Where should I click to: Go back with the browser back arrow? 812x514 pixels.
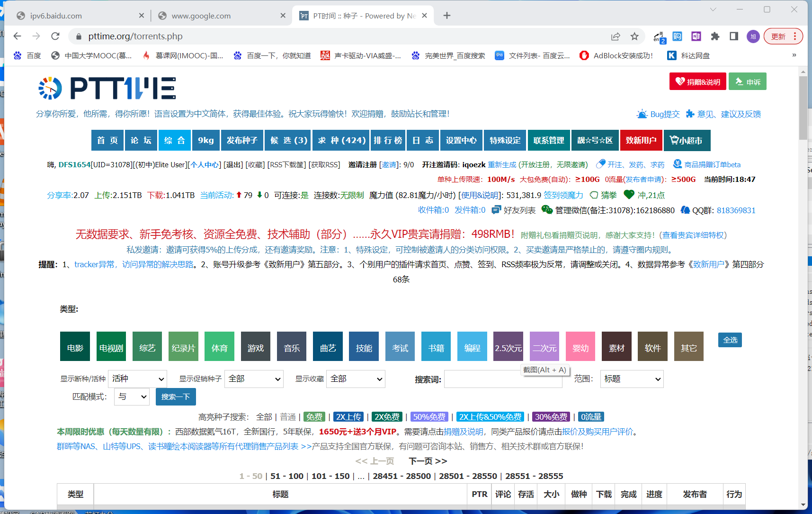[18, 36]
